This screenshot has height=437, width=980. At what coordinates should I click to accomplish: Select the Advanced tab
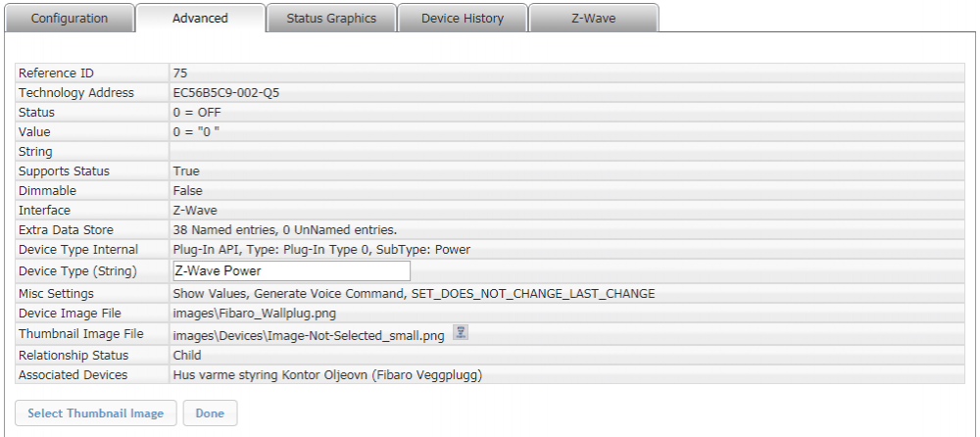pyautogui.click(x=200, y=19)
